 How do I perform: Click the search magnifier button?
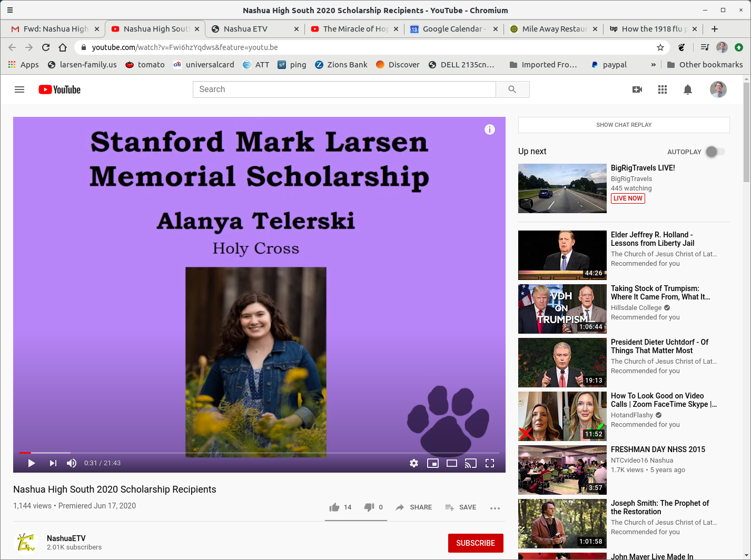point(512,89)
